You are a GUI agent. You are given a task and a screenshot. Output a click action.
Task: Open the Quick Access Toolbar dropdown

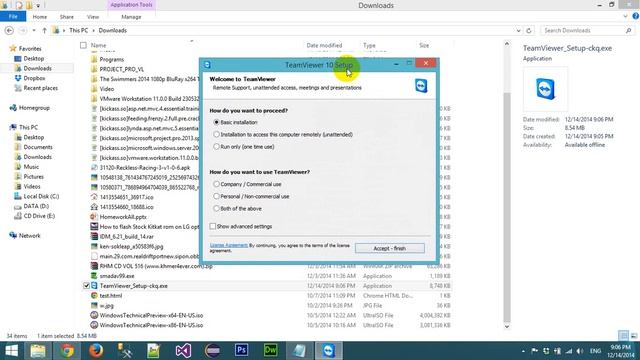[x=38, y=5]
